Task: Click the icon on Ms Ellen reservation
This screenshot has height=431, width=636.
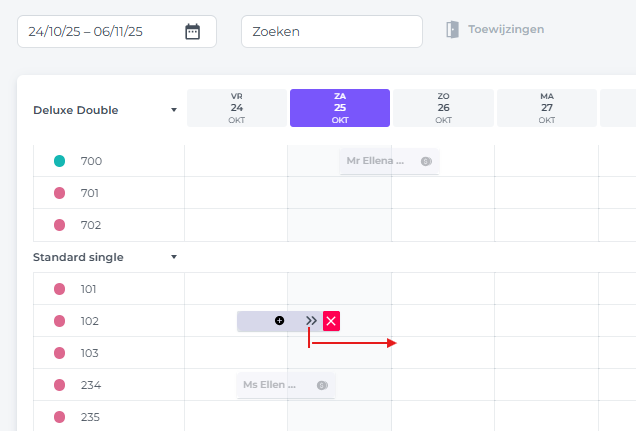Action: (x=322, y=385)
